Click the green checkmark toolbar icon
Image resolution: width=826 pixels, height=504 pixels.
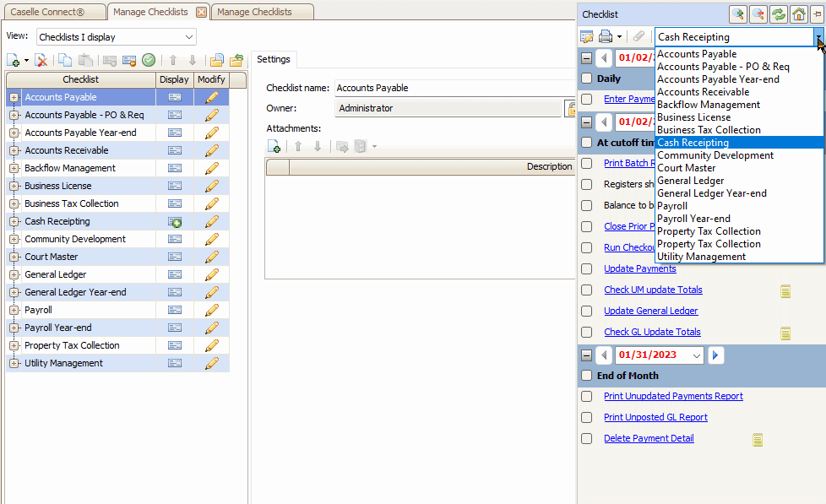[x=149, y=60]
